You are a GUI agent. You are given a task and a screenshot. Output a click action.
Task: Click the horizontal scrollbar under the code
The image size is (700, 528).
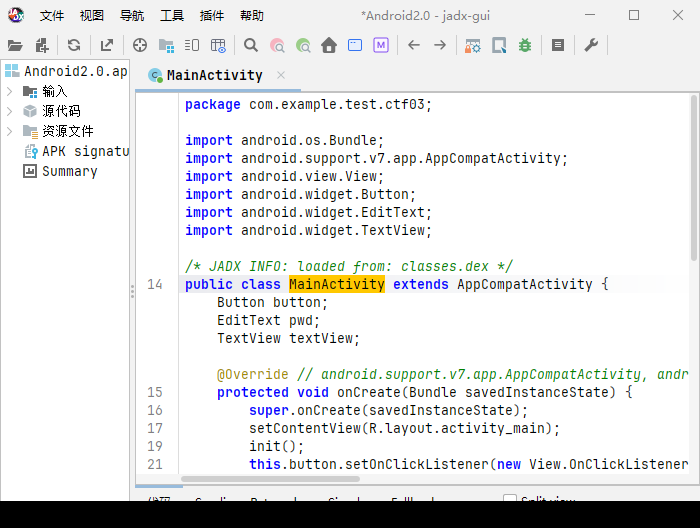click(x=271, y=479)
